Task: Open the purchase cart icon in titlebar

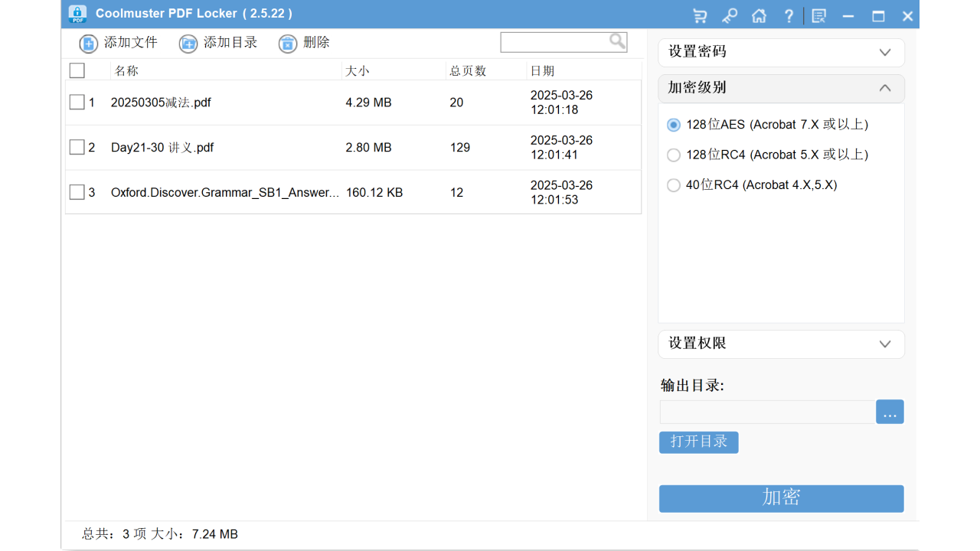Action: [x=699, y=15]
